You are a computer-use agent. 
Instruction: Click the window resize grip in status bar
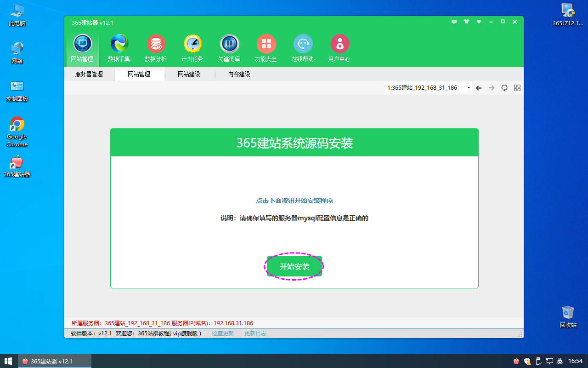520,334
